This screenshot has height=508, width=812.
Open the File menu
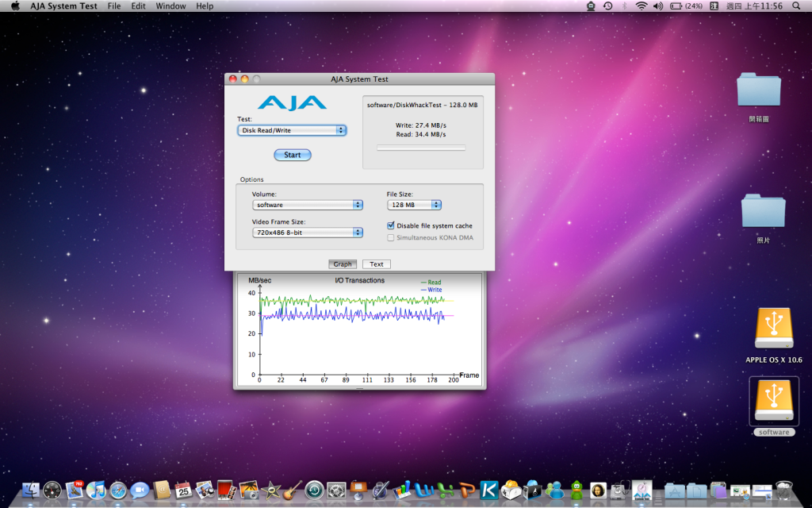[114, 6]
